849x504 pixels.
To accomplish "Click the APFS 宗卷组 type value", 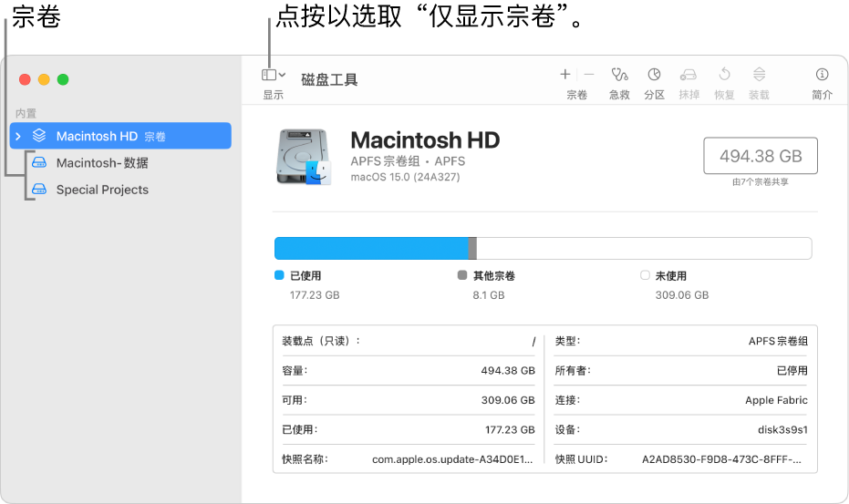I will [x=778, y=341].
